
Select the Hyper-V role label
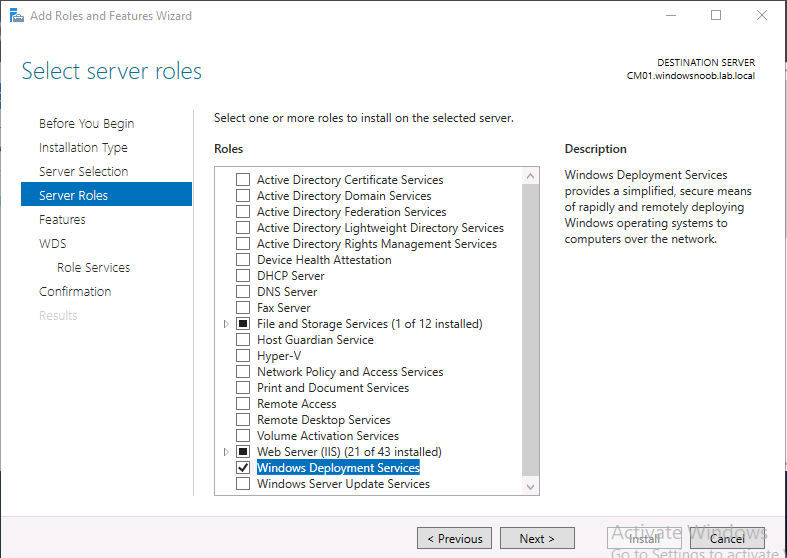(279, 356)
